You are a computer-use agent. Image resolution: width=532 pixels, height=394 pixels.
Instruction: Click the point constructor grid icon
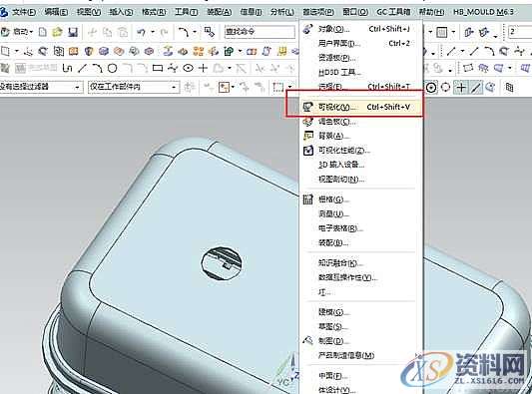click(509, 88)
